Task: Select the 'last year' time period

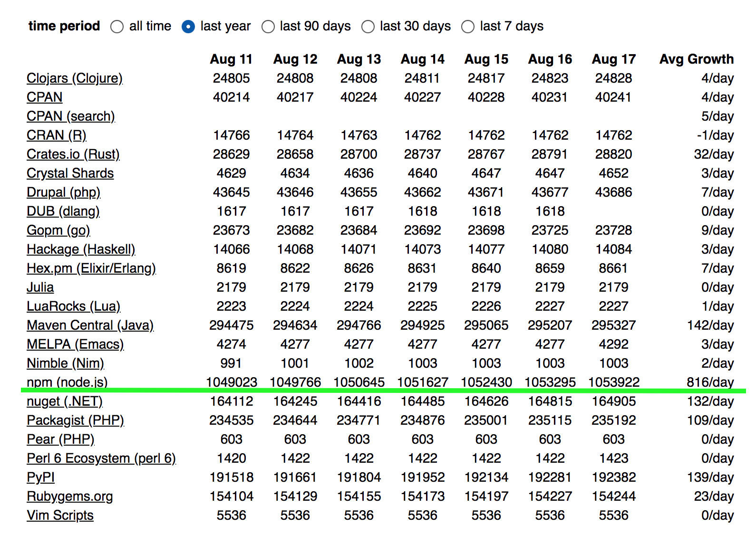Action: (x=188, y=27)
